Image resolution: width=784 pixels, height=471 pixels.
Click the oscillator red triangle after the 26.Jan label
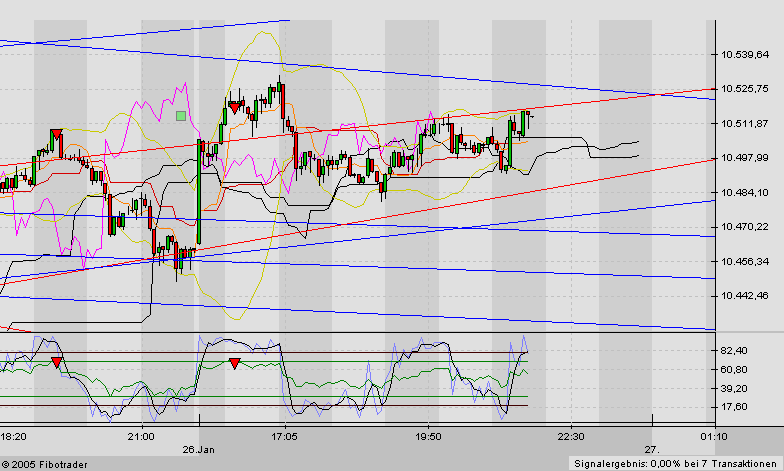point(234,364)
